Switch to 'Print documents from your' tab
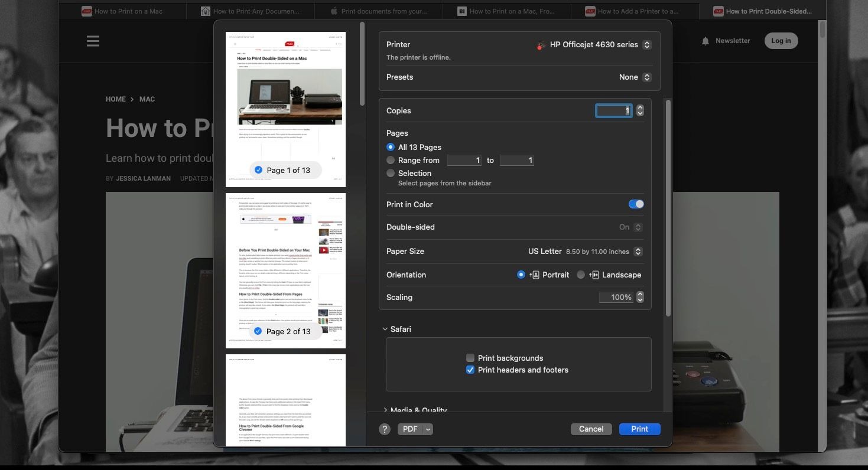Viewport: 868px width, 470px height. click(x=378, y=11)
